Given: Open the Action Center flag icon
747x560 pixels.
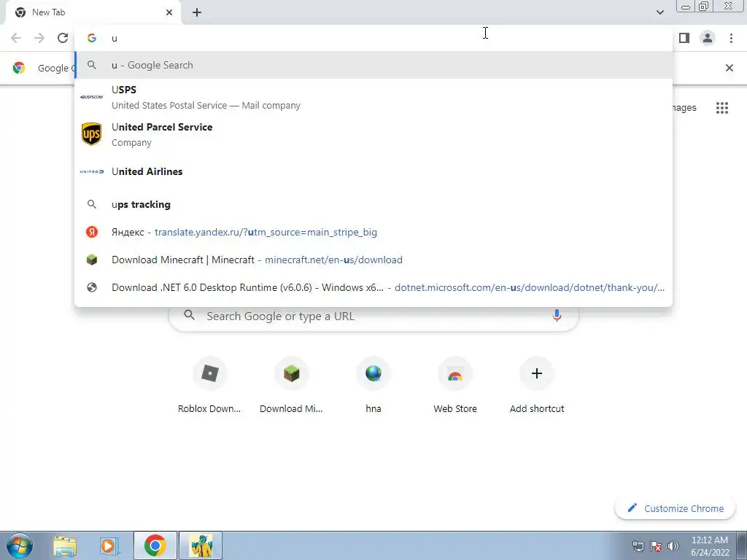Looking at the screenshot, I should 656,545.
